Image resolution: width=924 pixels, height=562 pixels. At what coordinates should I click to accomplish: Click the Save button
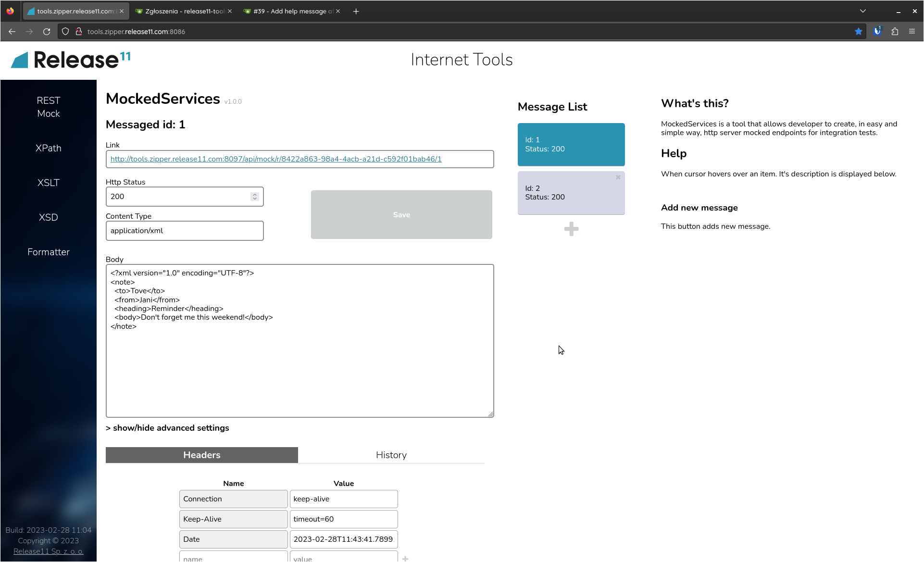[401, 215]
